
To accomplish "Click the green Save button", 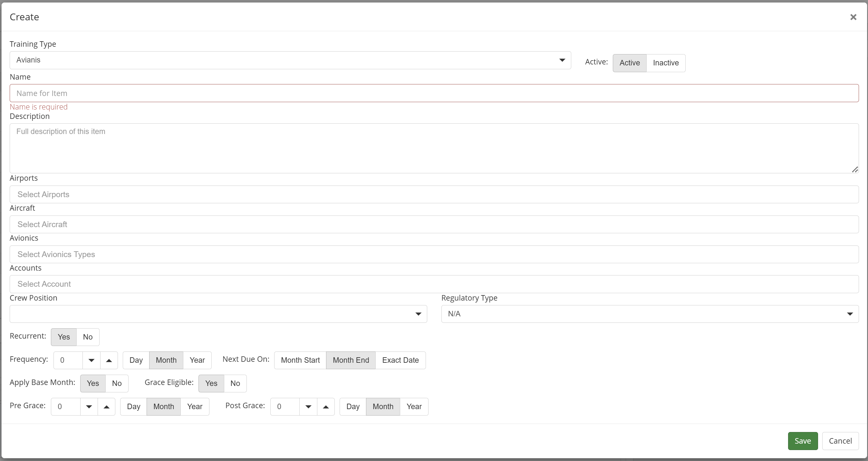I will click(x=803, y=441).
